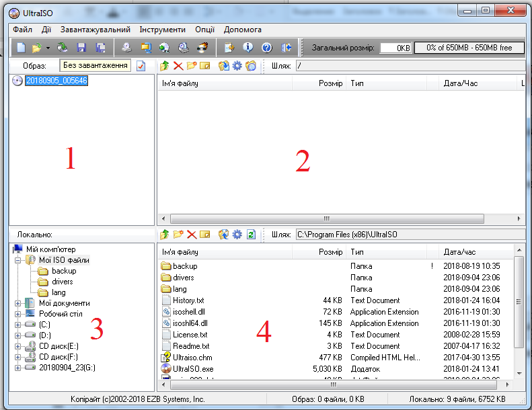Click the Add to image icon in local toolbar
The width and height of the screenshot is (532, 410).
[x=223, y=234]
